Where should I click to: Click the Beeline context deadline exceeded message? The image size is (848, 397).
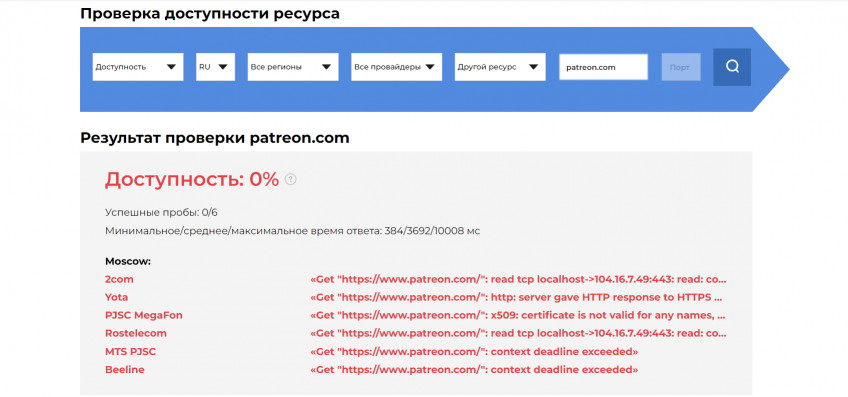point(474,370)
